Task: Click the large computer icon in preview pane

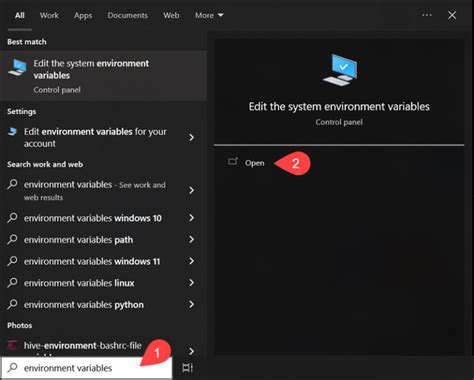Action: (340, 70)
